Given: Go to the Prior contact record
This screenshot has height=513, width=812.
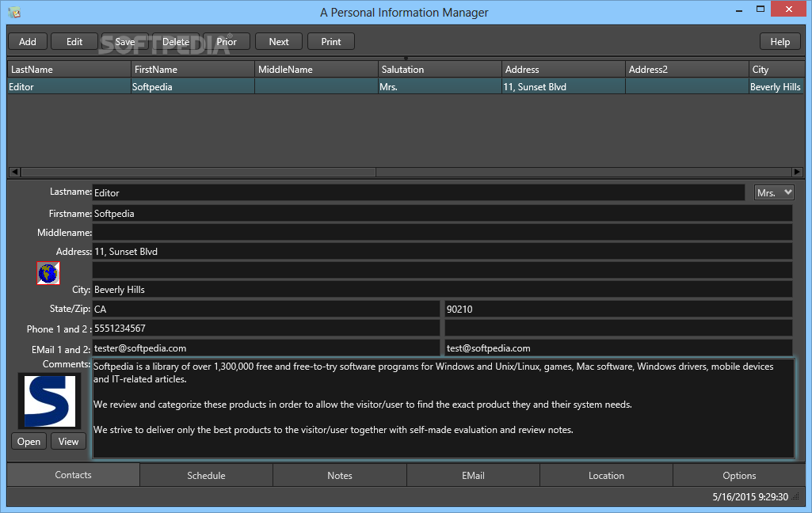Looking at the screenshot, I should 227,41.
